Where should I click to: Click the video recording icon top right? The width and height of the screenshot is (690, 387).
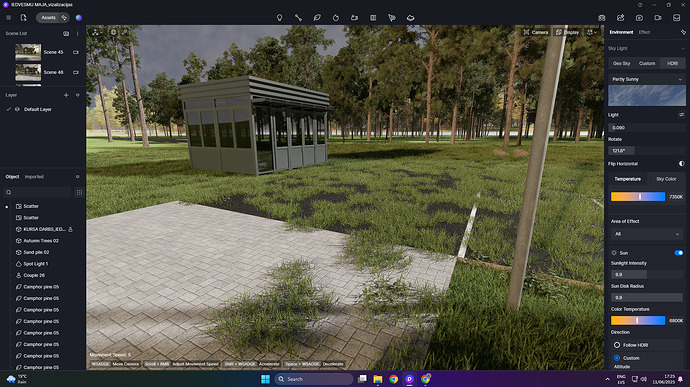click(x=658, y=18)
